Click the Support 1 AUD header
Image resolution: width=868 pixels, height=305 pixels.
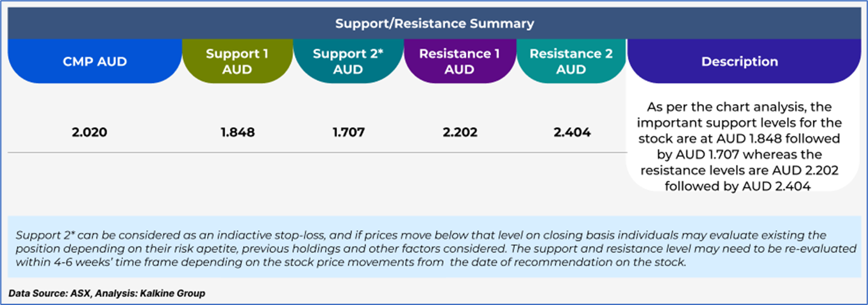(x=237, y=62)
